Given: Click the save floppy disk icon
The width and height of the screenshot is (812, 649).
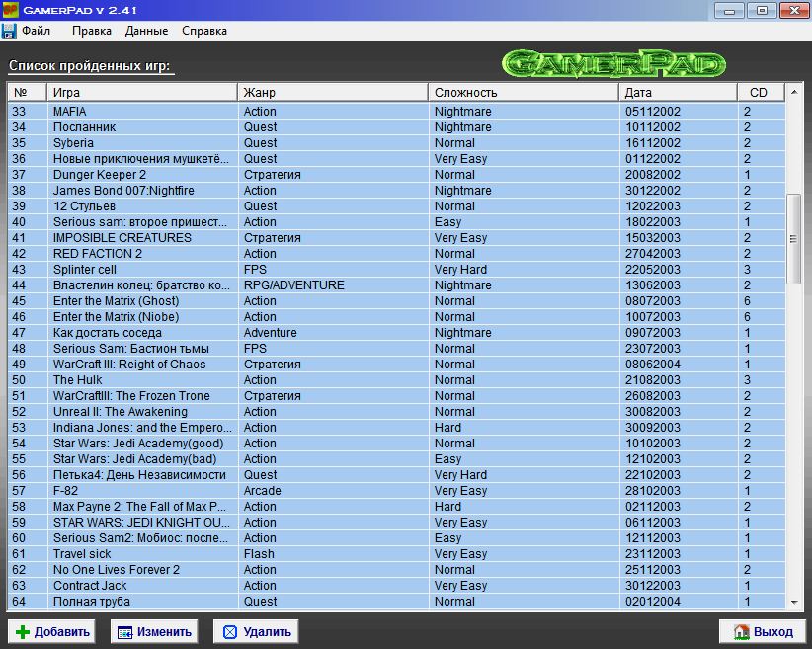Looking at the screenshot, I should click(x=9, y=31).
